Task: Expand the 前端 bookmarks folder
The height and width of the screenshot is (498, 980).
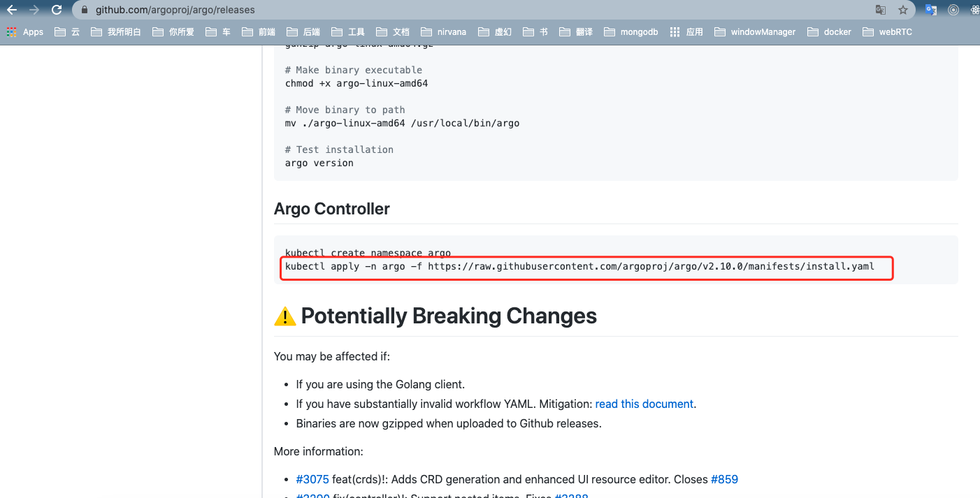Action: pyautogui.click(x=248, y=31)
